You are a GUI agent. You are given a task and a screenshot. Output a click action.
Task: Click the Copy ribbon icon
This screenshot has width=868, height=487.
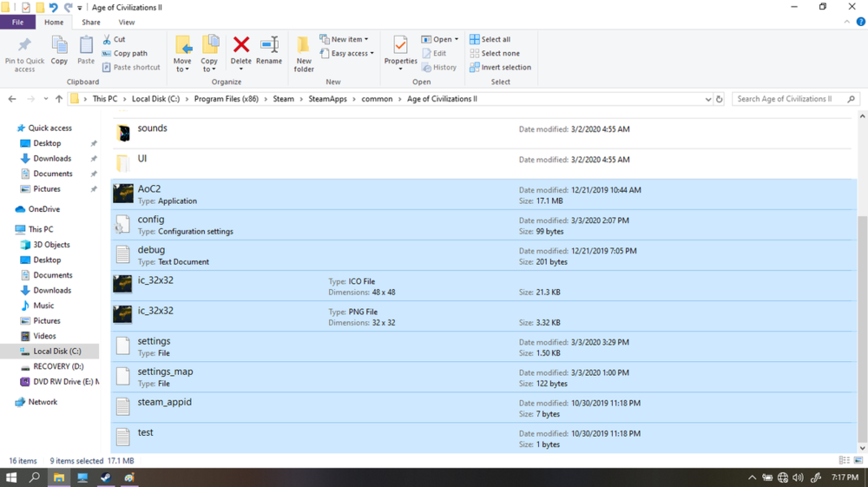click(59, 45)
